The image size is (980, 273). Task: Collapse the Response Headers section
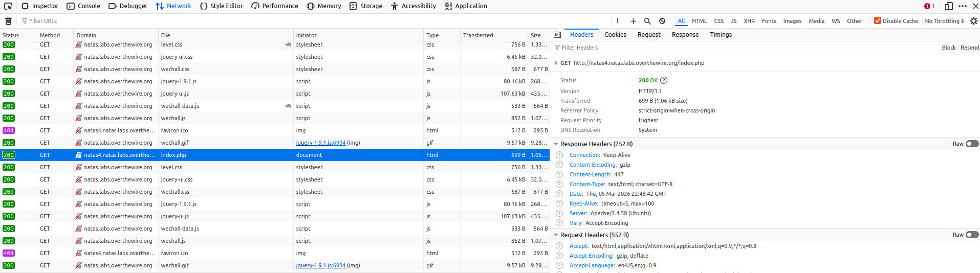556,144
